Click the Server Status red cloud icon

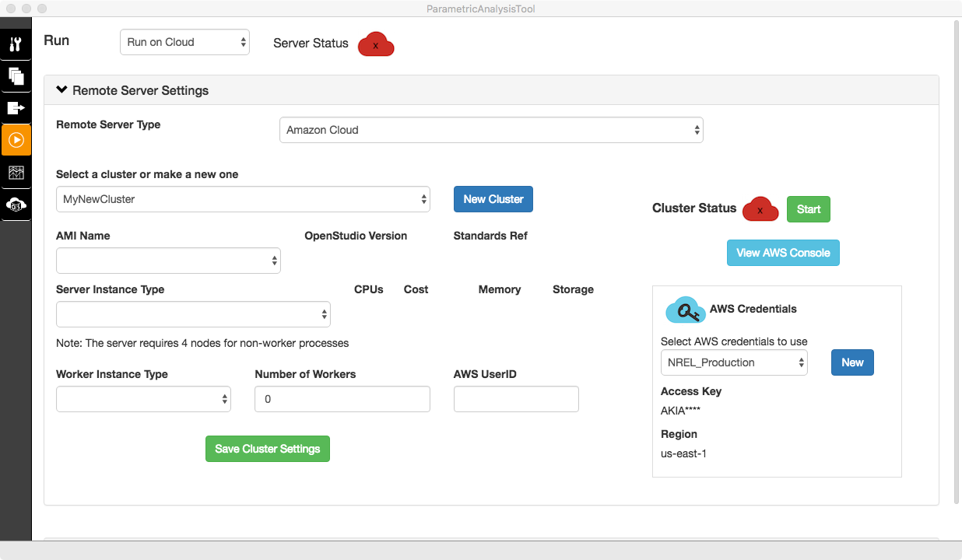(376, 45)
